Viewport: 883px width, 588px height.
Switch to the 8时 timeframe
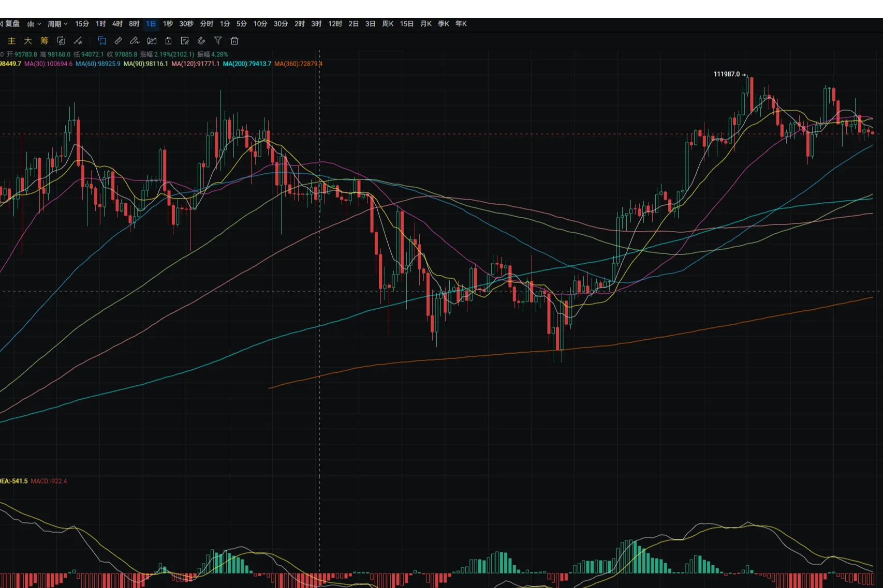(x=134, y=24)
